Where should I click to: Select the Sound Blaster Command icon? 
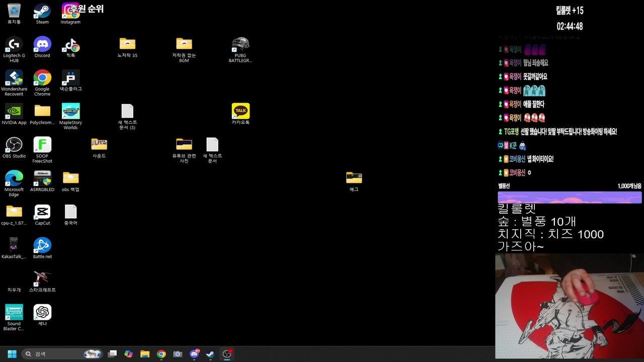14,318
